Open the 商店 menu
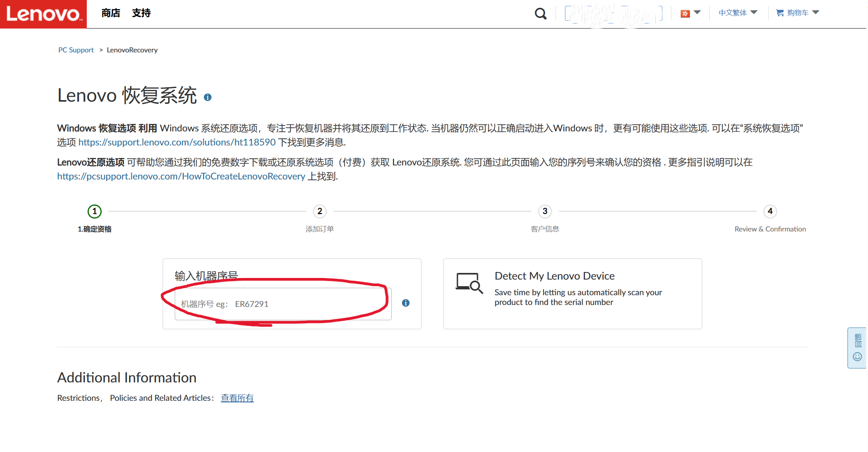 111,13
